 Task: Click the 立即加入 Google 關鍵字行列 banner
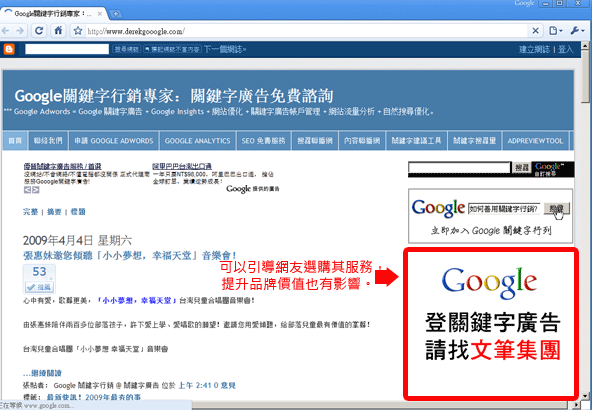point(490,216)
